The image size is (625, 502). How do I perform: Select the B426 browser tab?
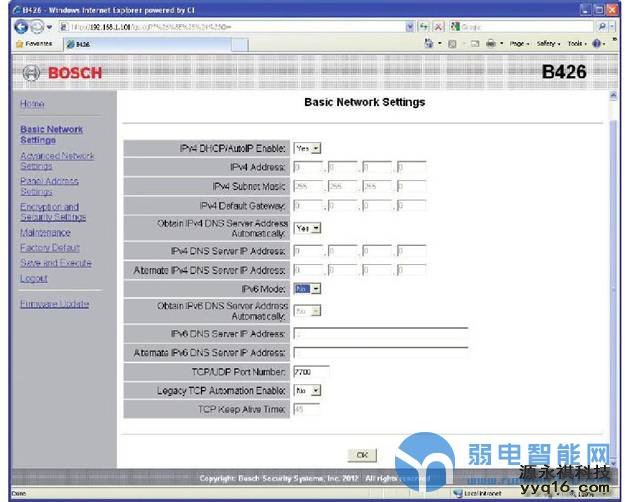(80, 44)
